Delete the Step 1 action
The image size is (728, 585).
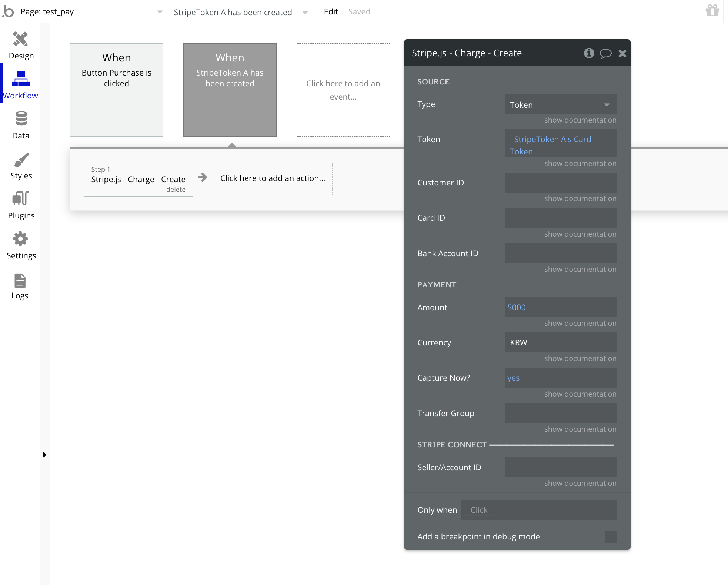(176, 190)
